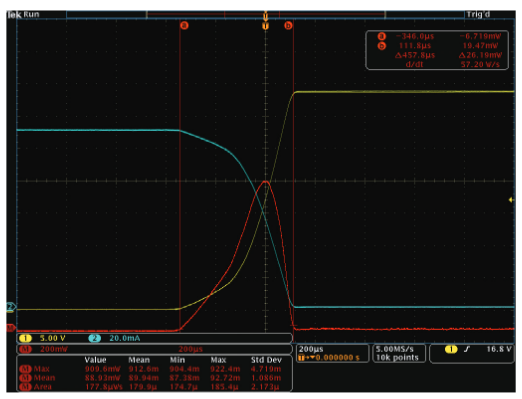This screenshot has width=522, height=399.
Task: Click the Mean column header
Action: click(139, 360)
